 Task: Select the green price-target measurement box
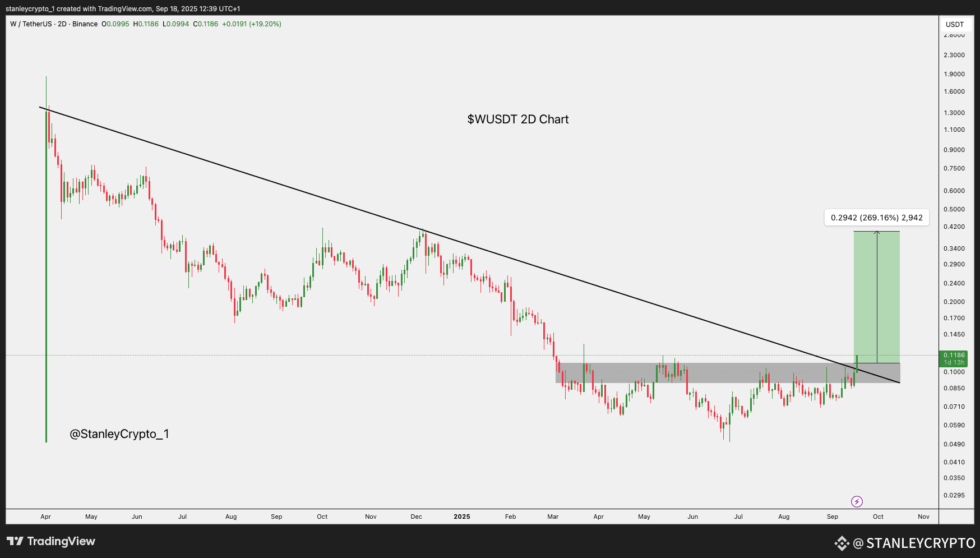click(877, 297)
